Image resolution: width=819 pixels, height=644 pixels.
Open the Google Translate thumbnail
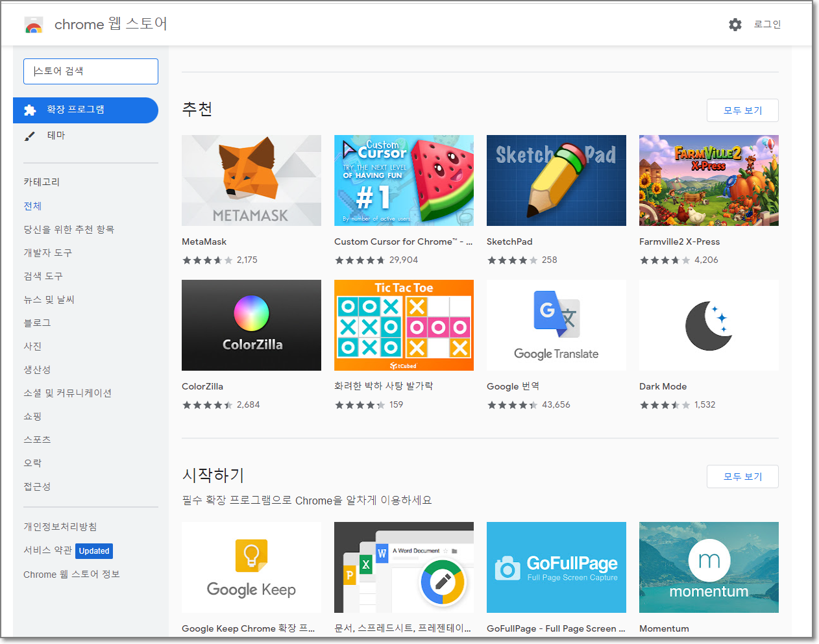click(x=556, y=325)
